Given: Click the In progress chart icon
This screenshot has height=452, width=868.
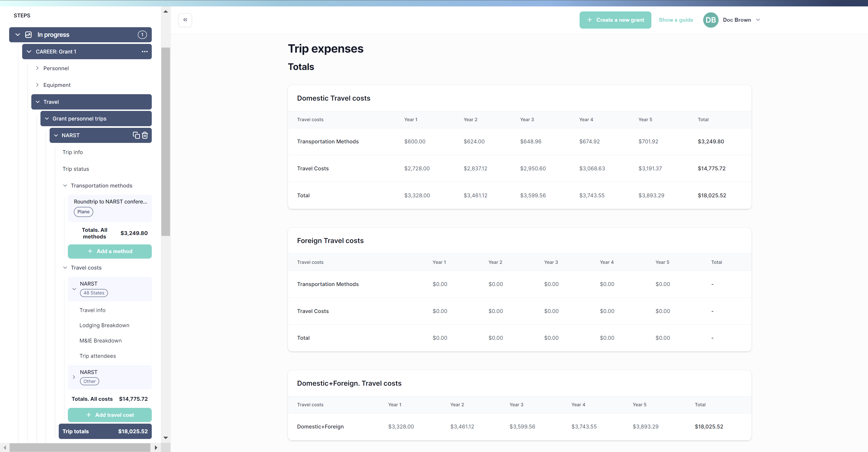Looking at the screenshot, I should (x=29, y=35).
